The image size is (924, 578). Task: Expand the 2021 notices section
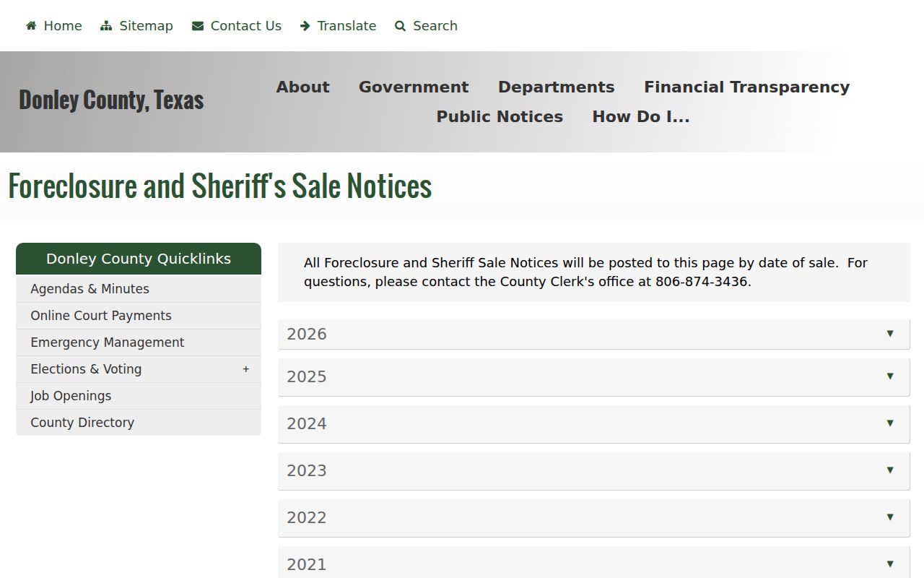click(x=594, y=562)
